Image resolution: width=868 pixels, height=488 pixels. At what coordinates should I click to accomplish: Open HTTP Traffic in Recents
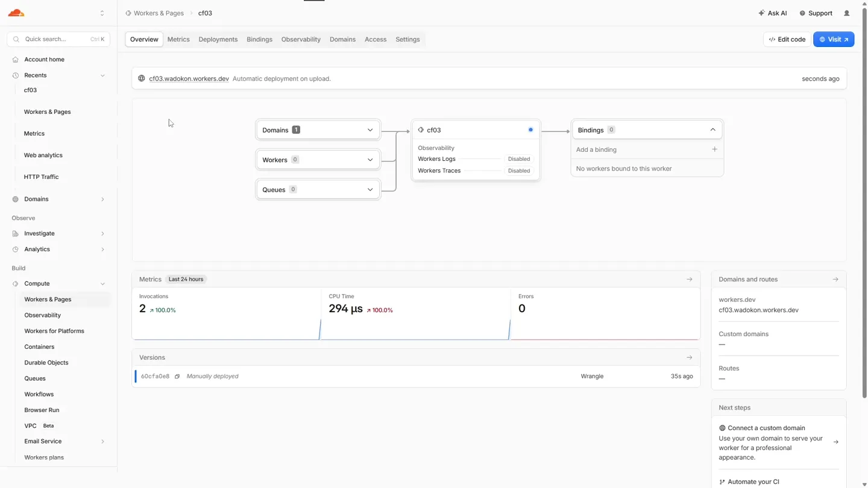pos(41,177)
